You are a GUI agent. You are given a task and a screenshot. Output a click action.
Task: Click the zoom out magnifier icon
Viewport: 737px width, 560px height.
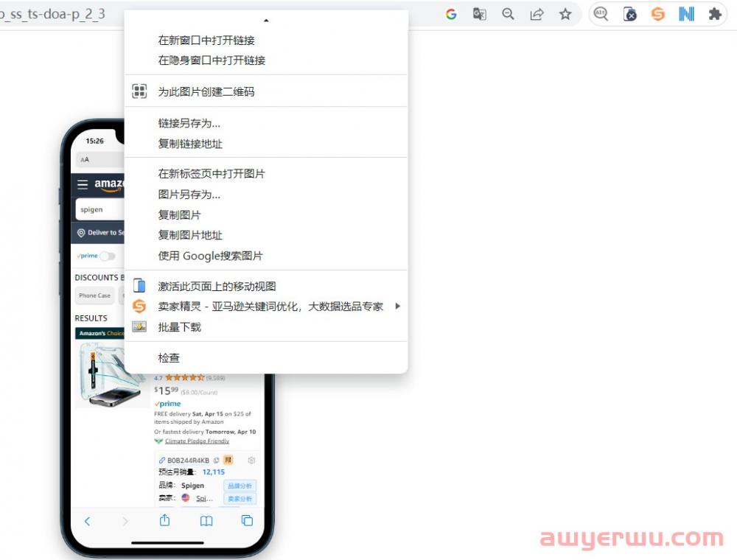[x=508, y=14]
